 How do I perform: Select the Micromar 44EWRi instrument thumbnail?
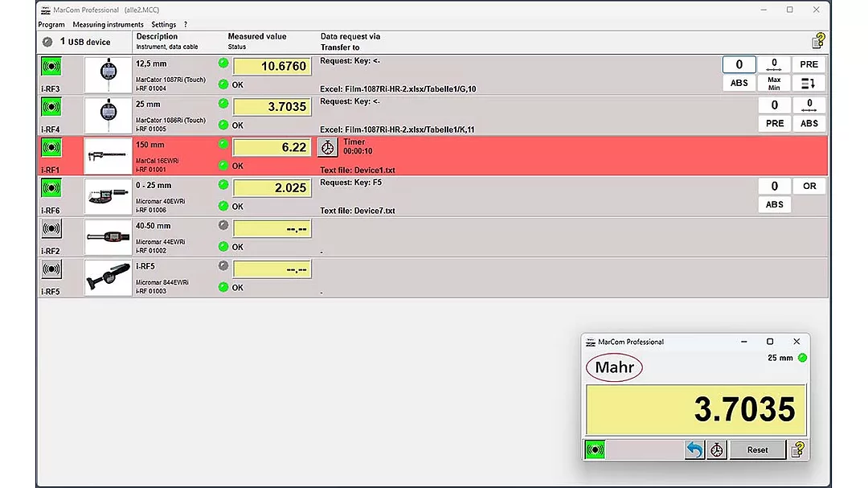[108, 236]
